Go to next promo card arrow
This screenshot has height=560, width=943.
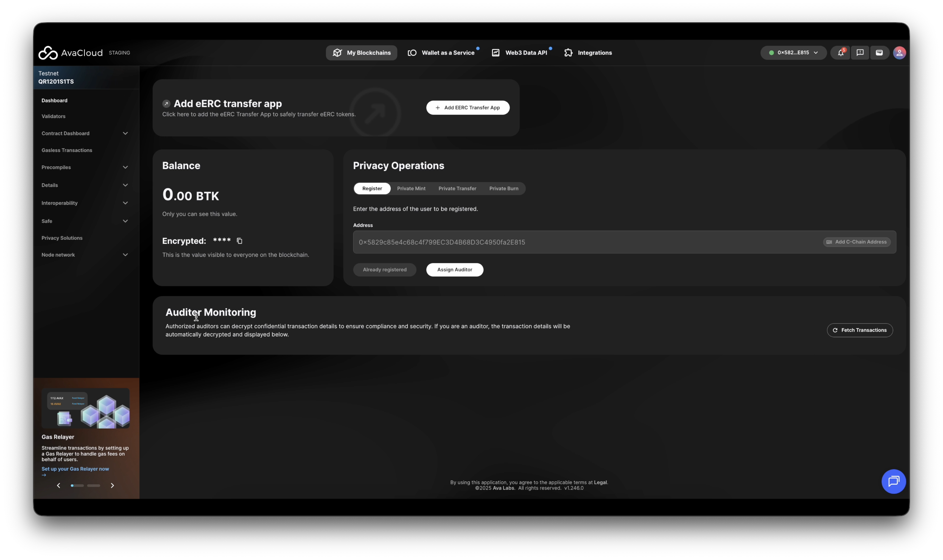112,486
